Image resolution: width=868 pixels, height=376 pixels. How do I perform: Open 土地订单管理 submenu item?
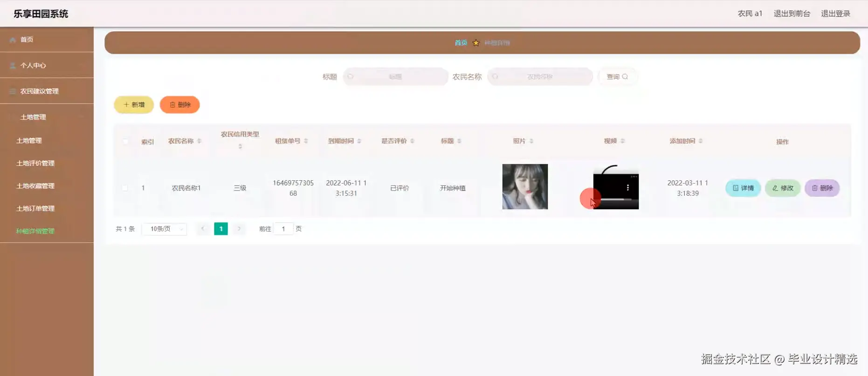point(35,208)
